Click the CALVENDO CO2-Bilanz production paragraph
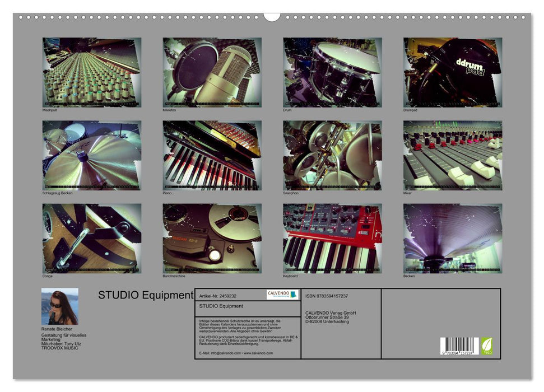Image resolution: width=544 pixels, height=392 pixels. point(248,340)
